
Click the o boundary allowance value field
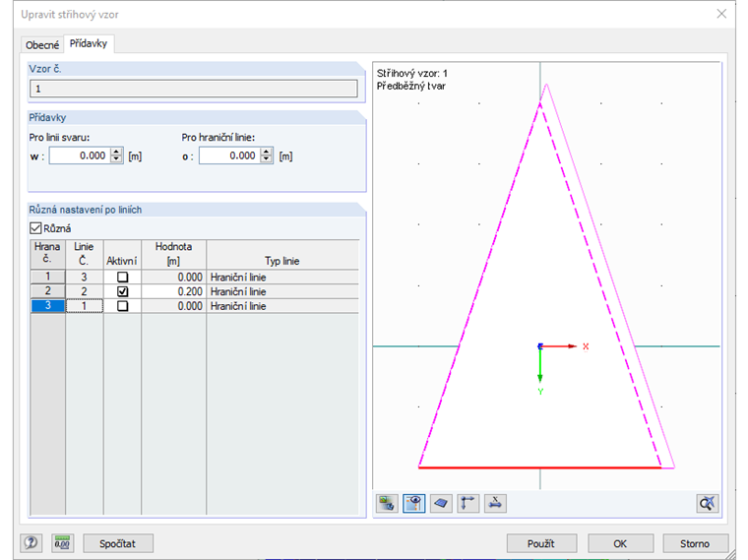230,156
